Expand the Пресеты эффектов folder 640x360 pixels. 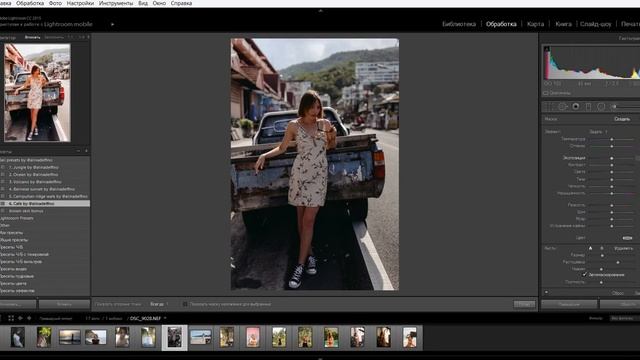coord(17,291)
